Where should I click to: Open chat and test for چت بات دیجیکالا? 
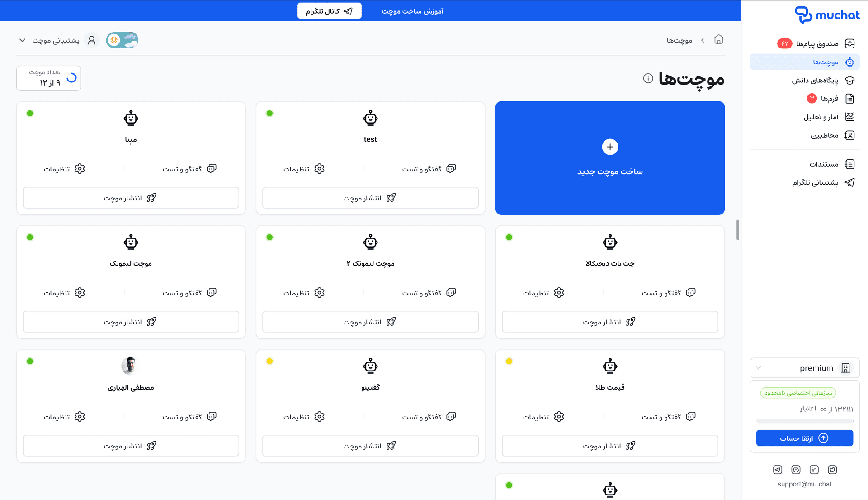point(668,293)
